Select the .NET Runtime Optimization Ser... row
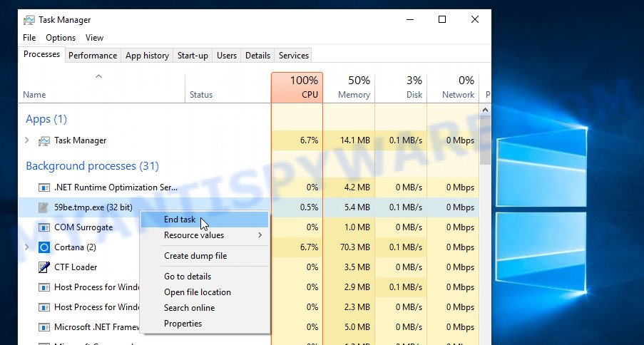 [x=249, y=187]
